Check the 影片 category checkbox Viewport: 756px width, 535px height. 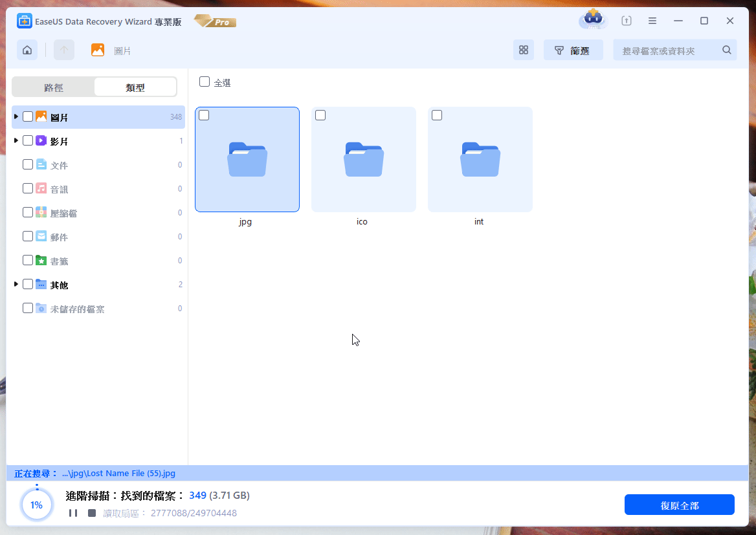(x=28, y=141)
